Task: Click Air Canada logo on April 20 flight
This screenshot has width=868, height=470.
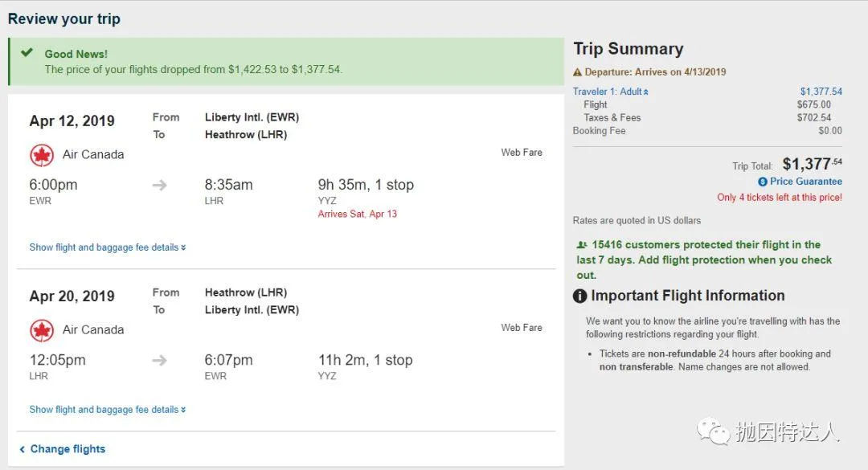Action: pos(42,330)
